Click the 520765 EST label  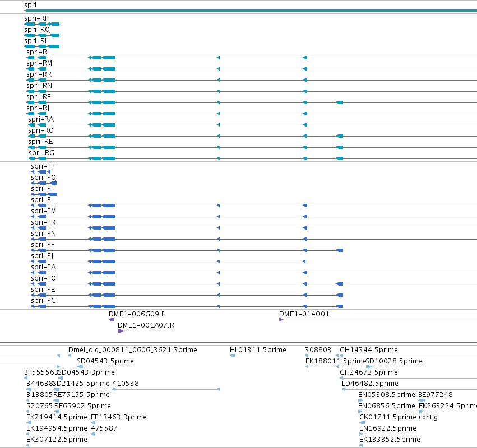click(x=40, y=407)
